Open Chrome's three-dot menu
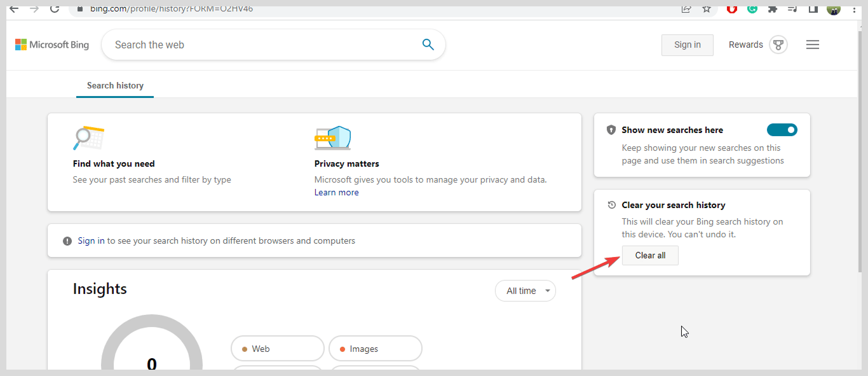 click(x=853, y=9)
